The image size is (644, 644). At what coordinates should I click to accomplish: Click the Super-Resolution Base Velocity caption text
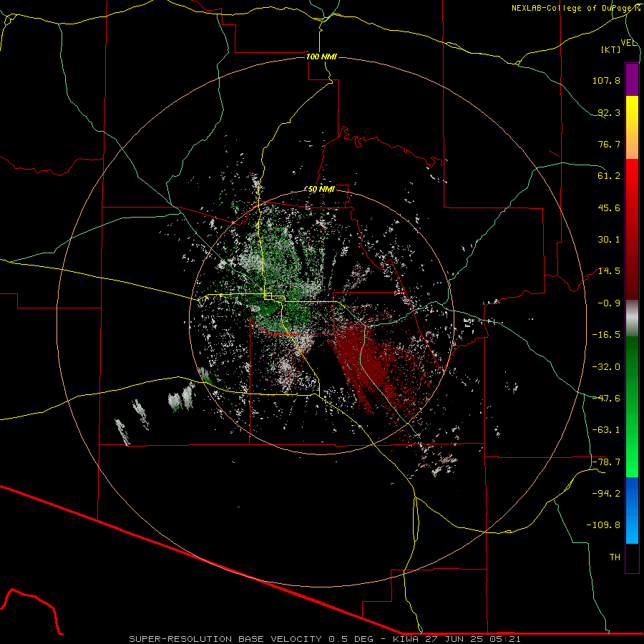(x=324, y=639)
